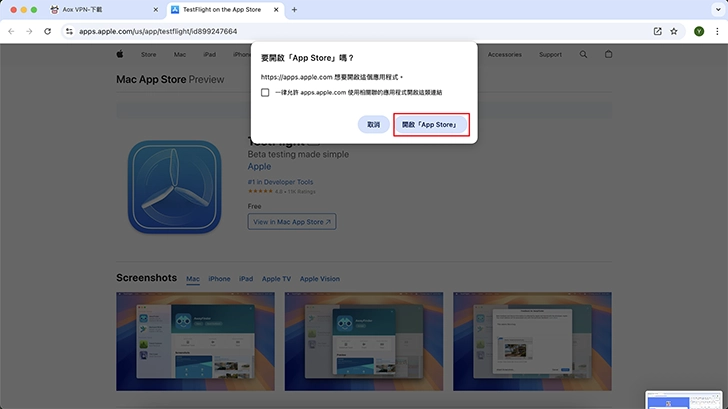Open a new browser tab
The image size is (728, 409).
(x=293, y=9)
